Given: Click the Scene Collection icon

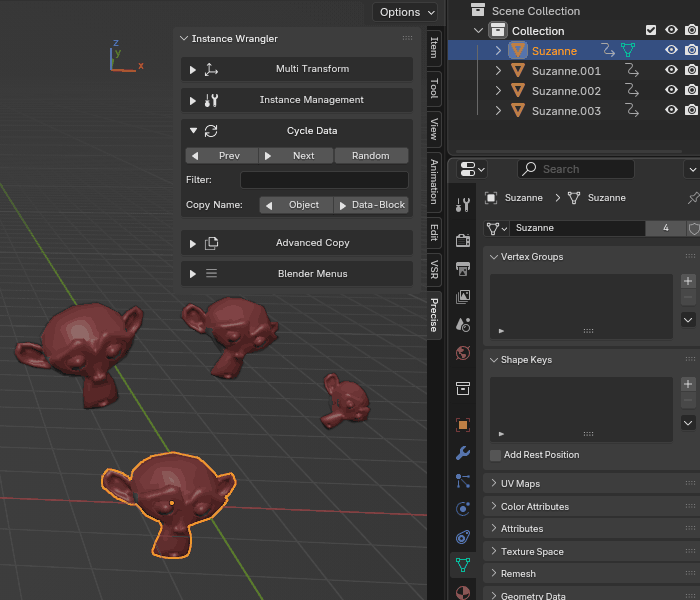Looking at the screenshot, I should pos(478,10).
